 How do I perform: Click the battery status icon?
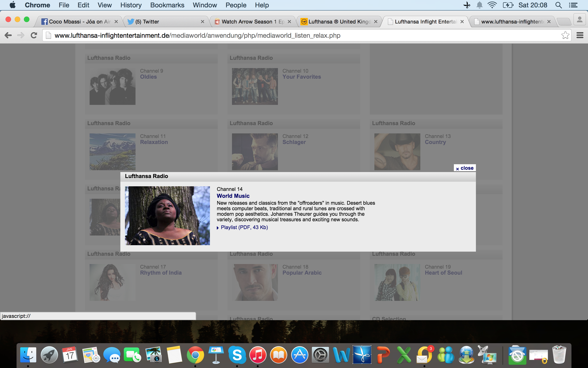click(x=508, y=5)
